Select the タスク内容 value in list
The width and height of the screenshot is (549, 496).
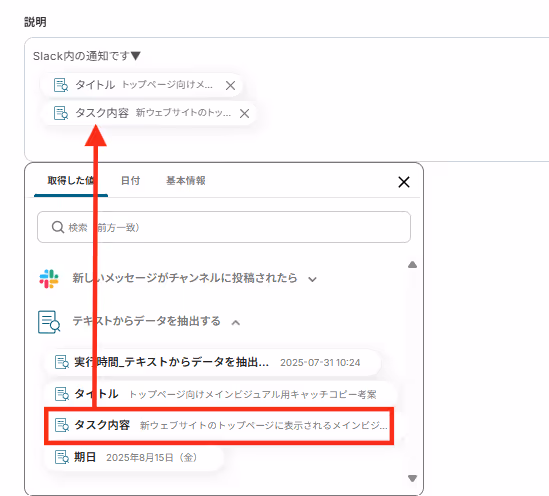pyautogui.click(x=219, y=426)
